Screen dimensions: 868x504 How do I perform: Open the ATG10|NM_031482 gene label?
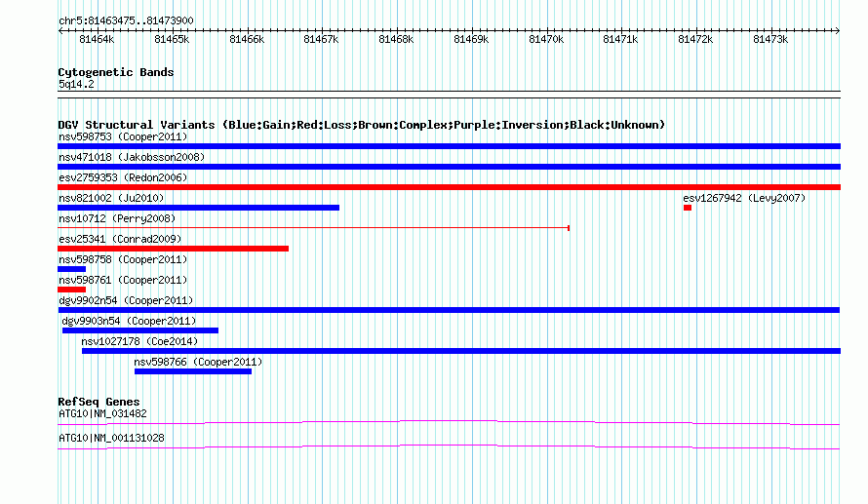pyautogui.click(x=102, y=413)
